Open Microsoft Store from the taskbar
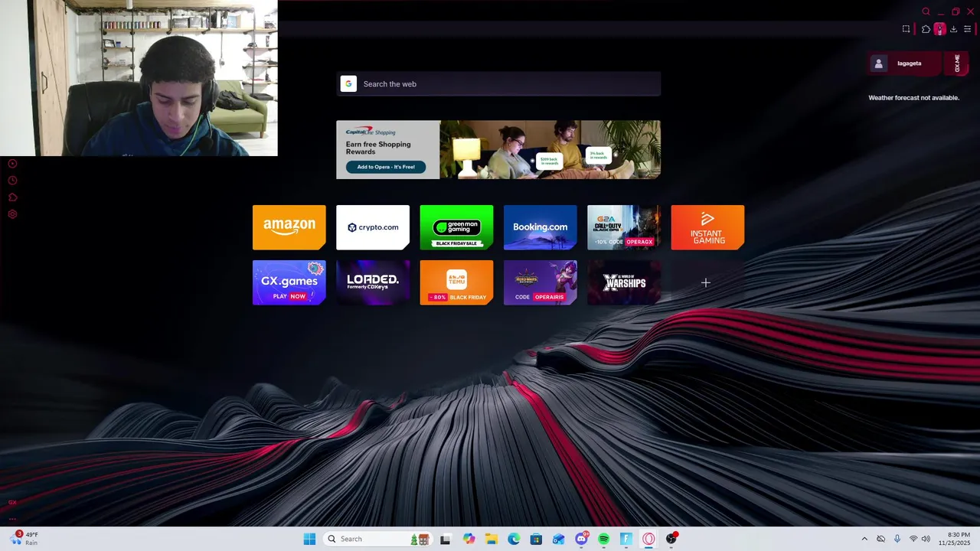The image size is (980, 551). 536,539
